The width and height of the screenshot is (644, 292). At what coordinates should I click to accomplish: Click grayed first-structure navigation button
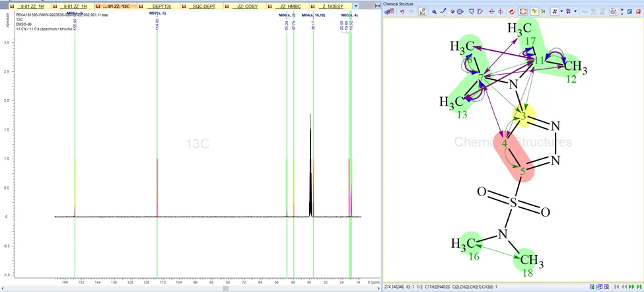[x=616, y=287]
